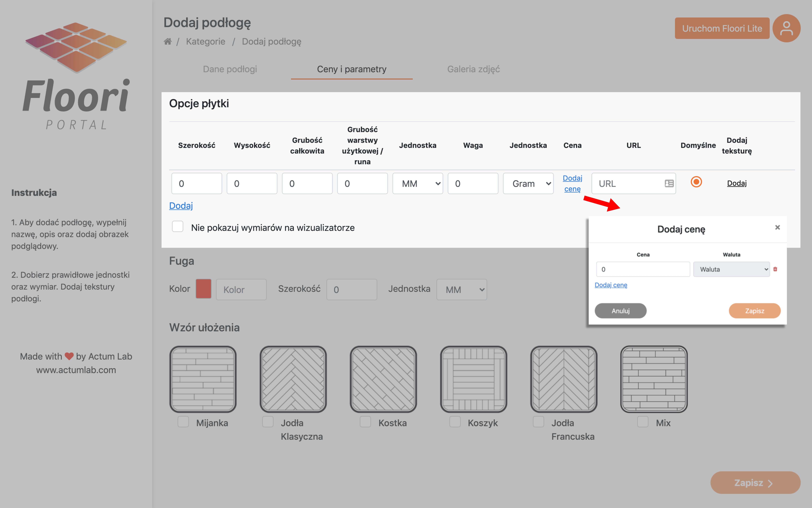Click Anuluj button in popup

620,311
